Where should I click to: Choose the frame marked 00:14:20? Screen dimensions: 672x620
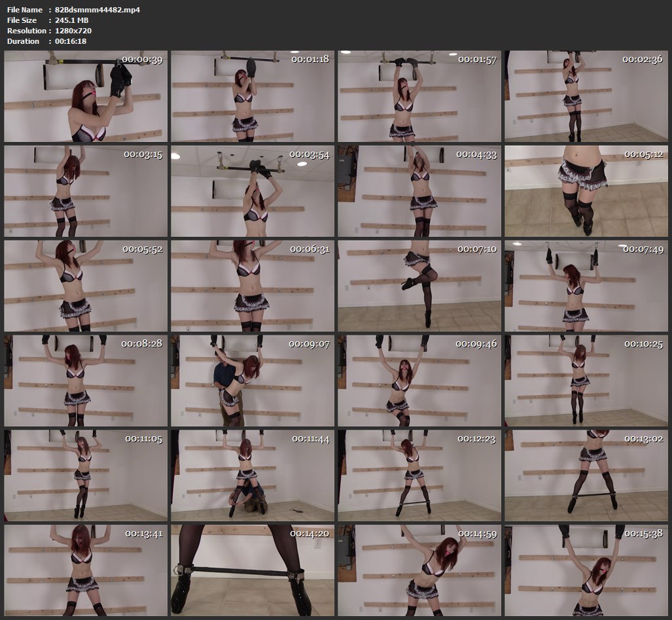point(253,570)
